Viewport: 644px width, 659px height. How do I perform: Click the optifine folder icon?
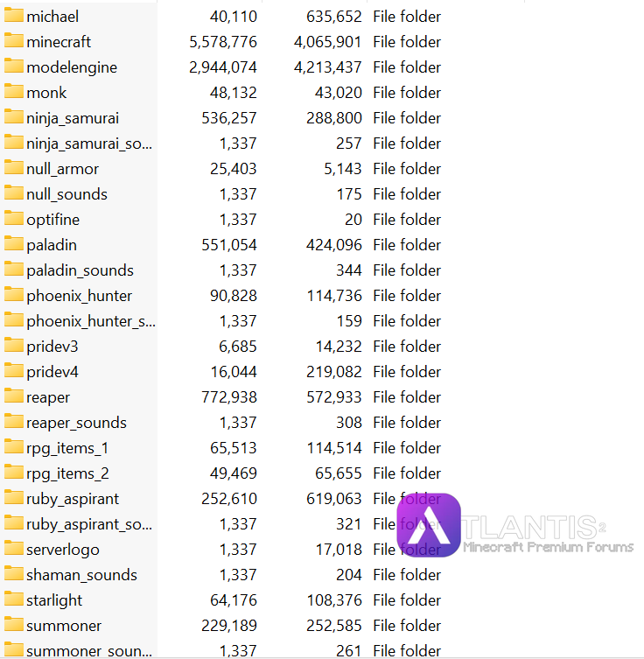tap(14, 219)
